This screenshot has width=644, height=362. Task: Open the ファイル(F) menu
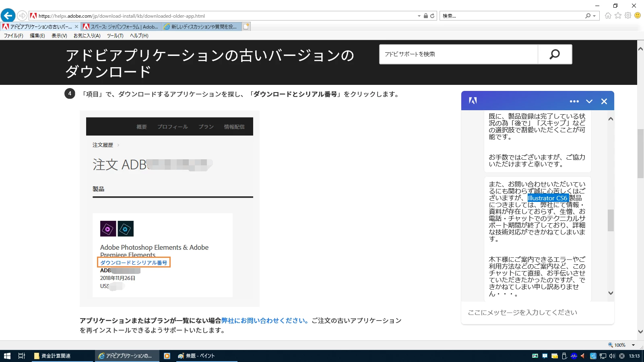14,36
